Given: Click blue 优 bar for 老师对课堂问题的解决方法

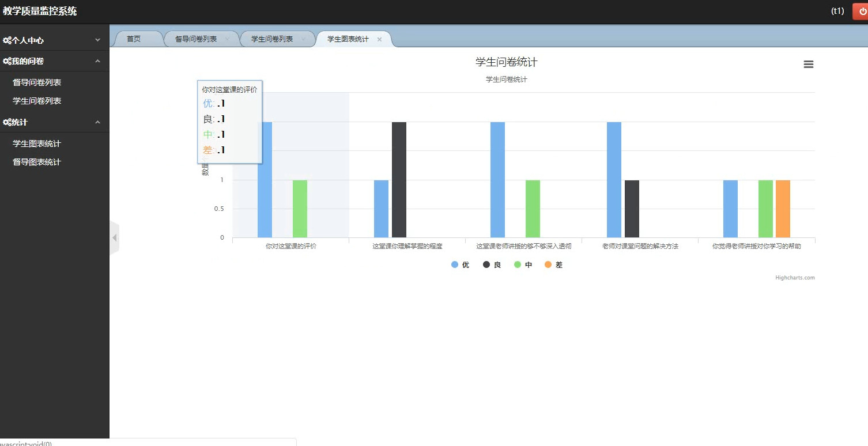Looking at the screenshot, I should [x=614, y=180].
